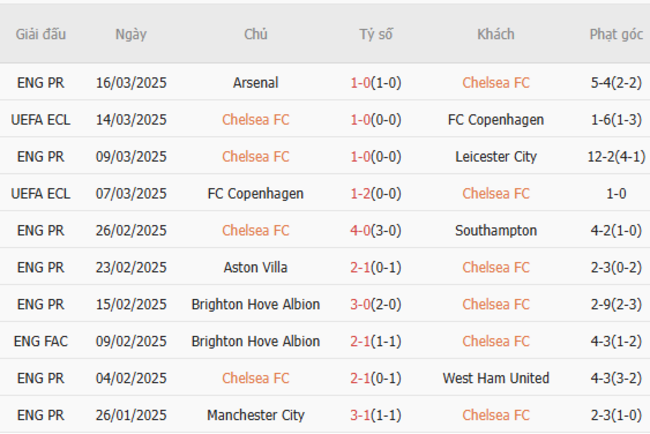
Task: Click the Phạt góc column header
Action: tap(616, 34)
